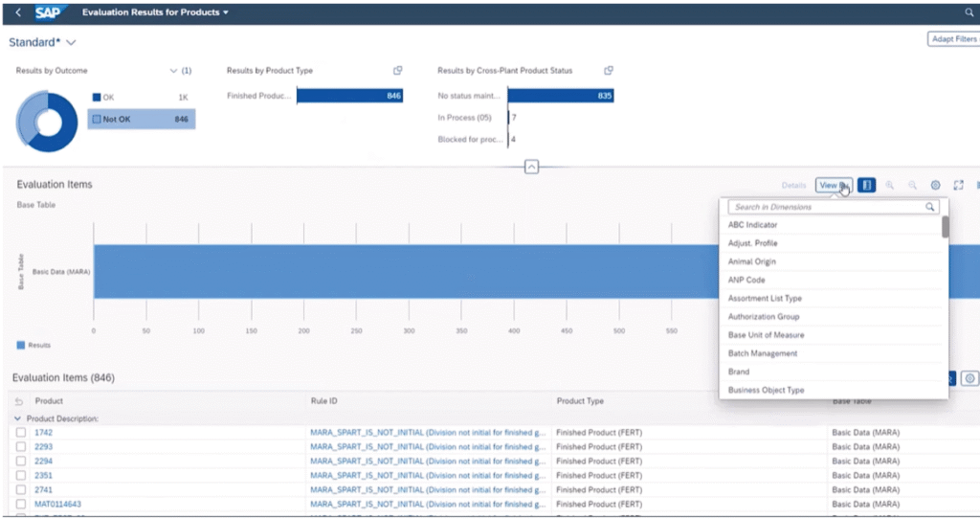Viewport: 980px width, 519px height.
Task: Open table settings gear for Evaluation Items
Action: click(x=969, y=378)
